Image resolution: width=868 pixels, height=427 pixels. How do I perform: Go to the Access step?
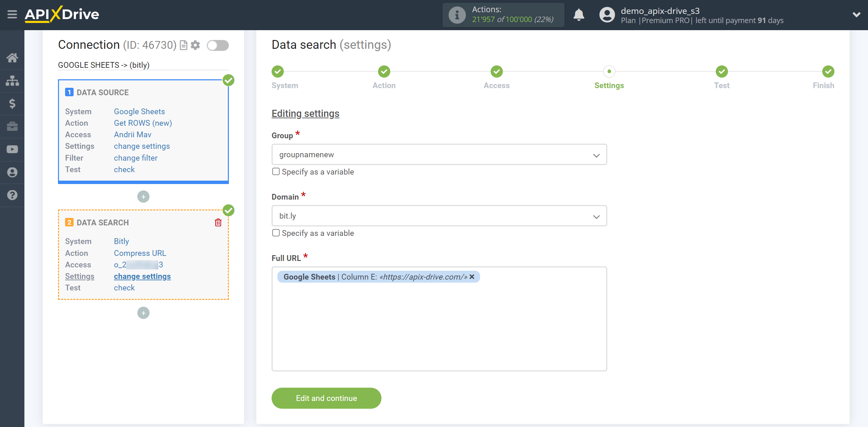[x=497, y=72]
